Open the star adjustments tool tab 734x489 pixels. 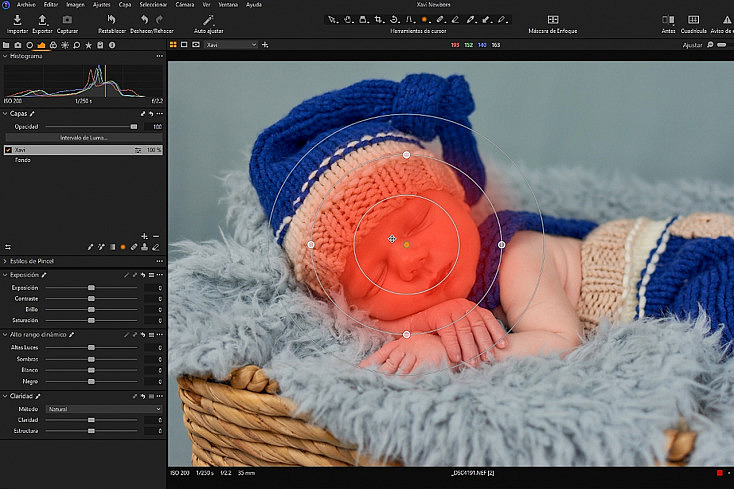point(88,45)
